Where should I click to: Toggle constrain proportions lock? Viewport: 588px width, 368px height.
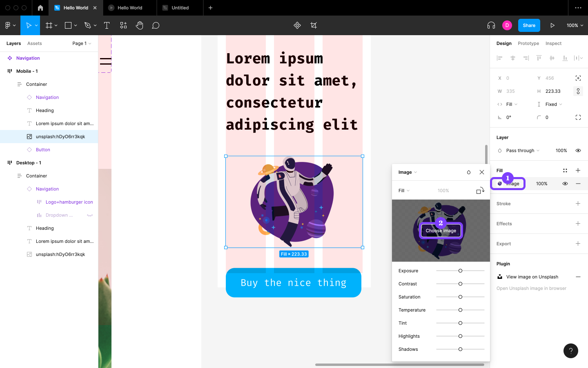tap(578, 91)
